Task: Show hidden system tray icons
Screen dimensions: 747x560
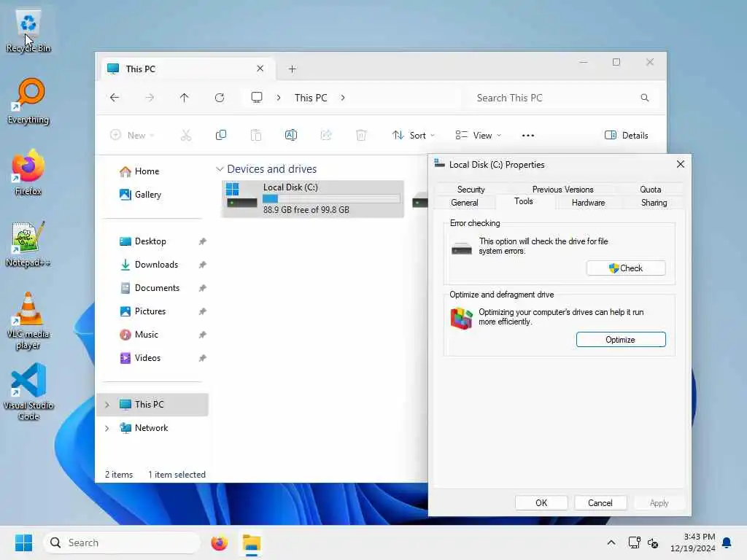Action: pos(611,542)
